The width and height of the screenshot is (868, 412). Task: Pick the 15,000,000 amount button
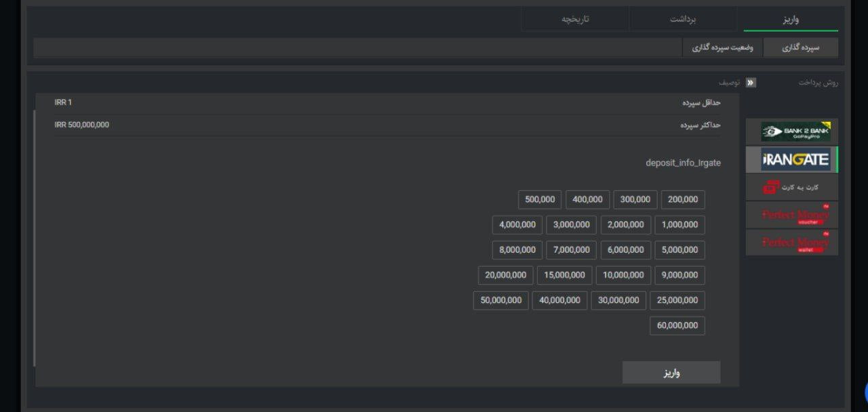click(564, 275)
